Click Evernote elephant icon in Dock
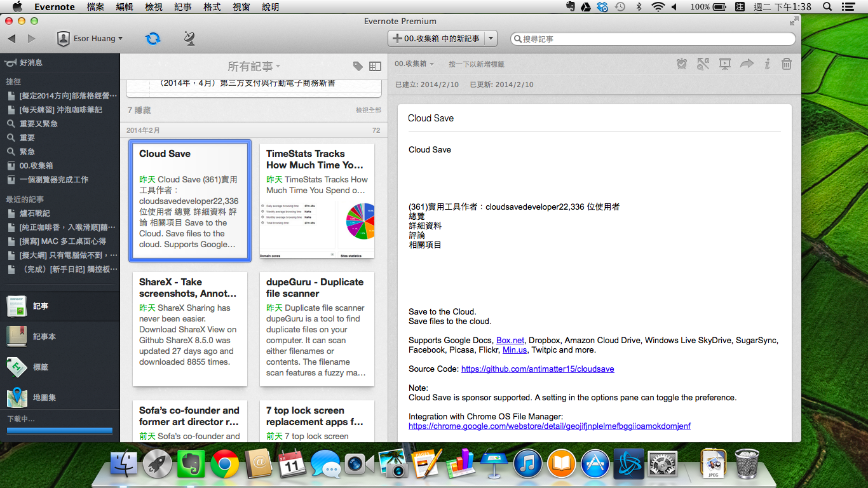This screenshot has height=488, width=868. [x=191, y=464]
